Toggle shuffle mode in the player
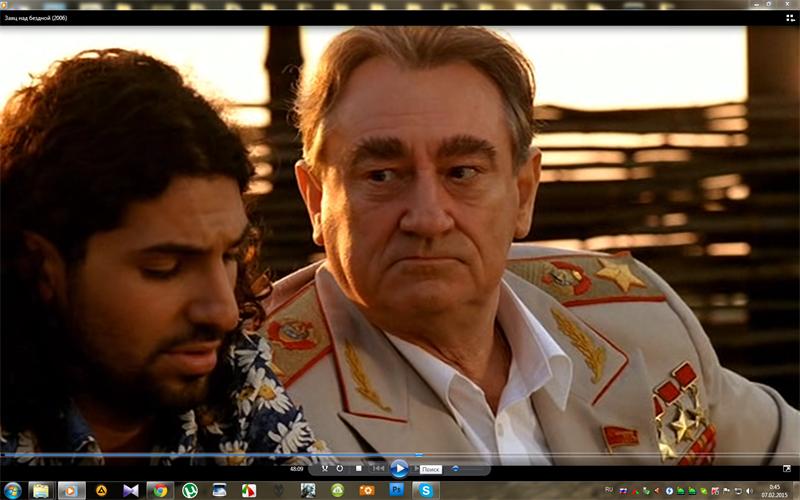The image size is (800, 500). [x=324, y=468]
